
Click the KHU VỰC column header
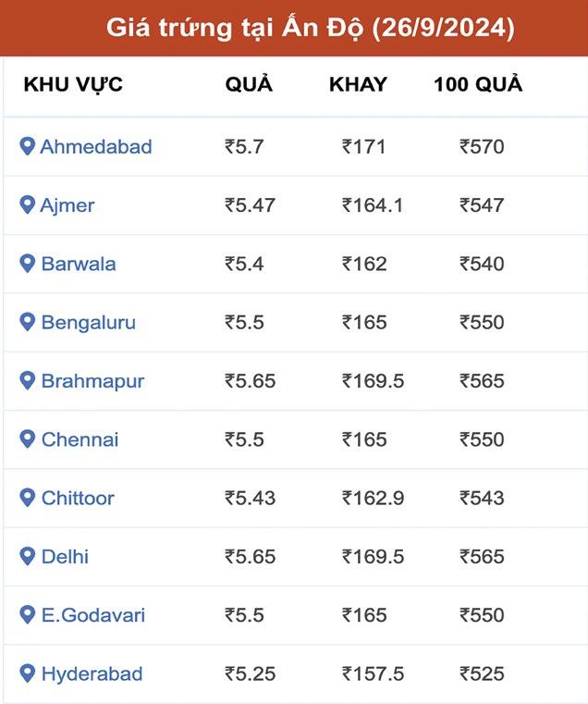[x=73, y=85]
